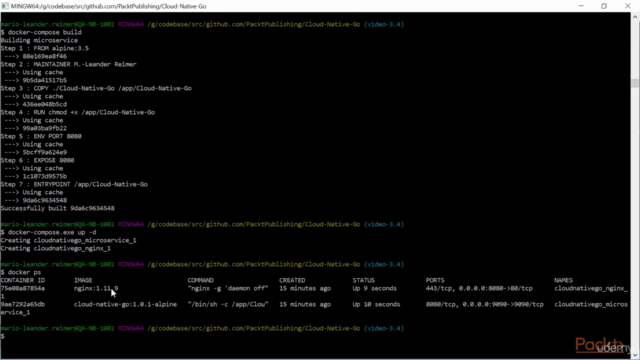Click the vertical scrollbar thumb
This screenshot has height=360, width=640.
[x=635, y=83]
